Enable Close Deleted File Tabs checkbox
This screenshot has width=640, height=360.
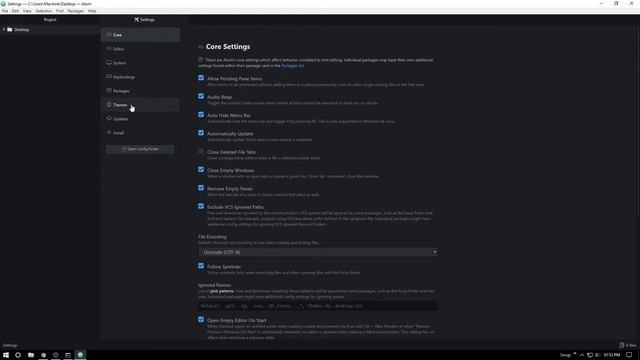point(201,151)
